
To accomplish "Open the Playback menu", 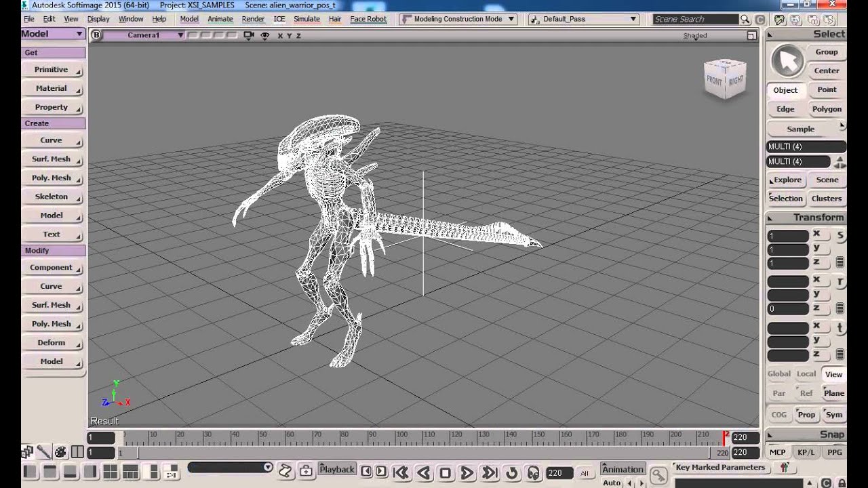I will (337, 469).
